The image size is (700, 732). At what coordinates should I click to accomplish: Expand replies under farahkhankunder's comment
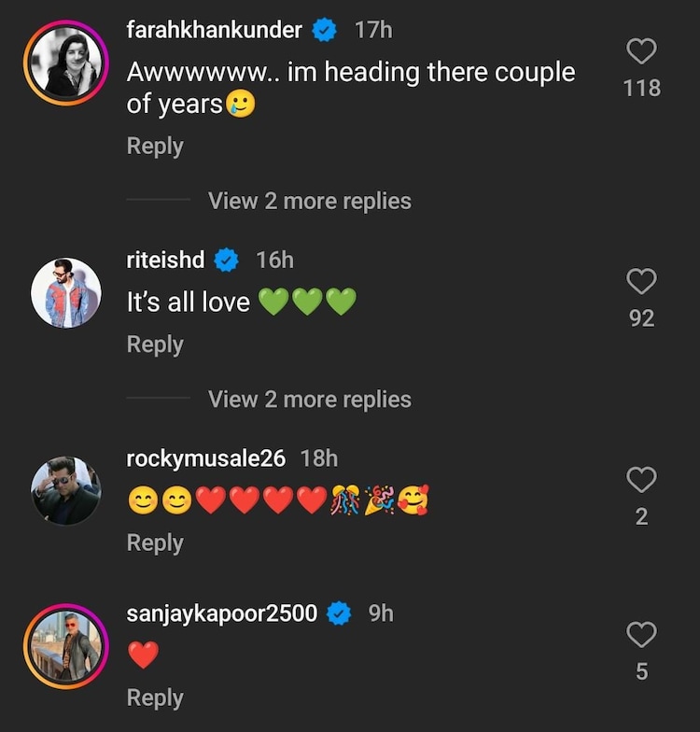tap(309, 201)
